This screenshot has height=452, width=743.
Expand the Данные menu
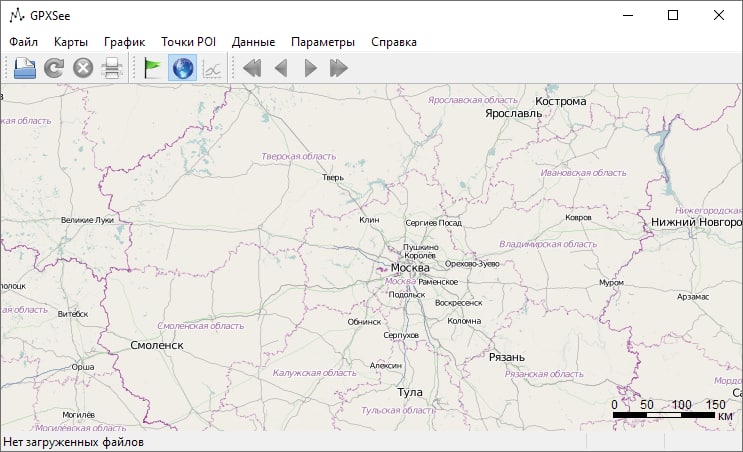pos(253,42)
